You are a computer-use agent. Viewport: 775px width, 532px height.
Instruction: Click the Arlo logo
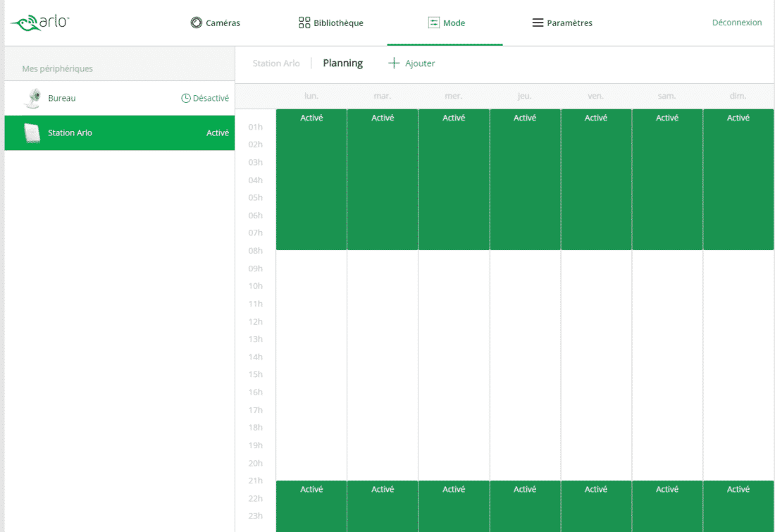coord(39,23)
